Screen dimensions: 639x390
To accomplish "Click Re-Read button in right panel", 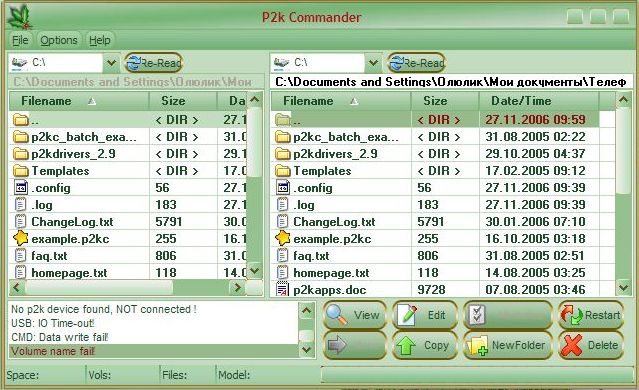I will click(416, 63).
